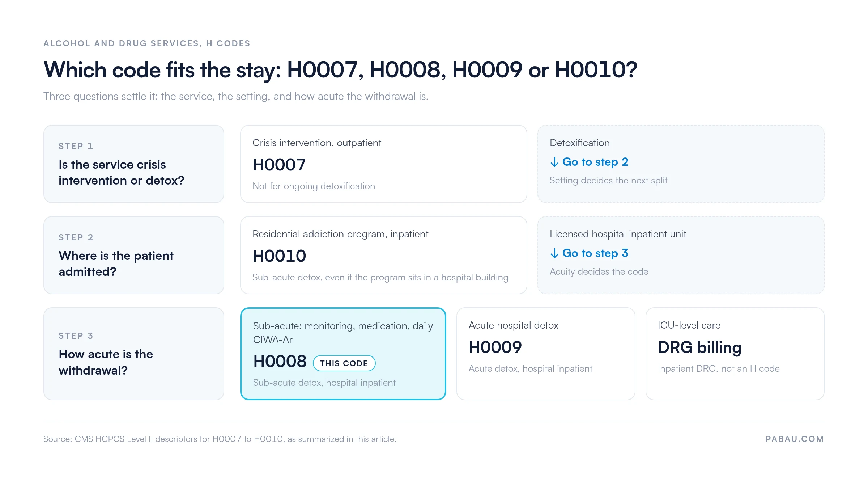Click 'Not for ongoing detoxification' note
Image resolution: width=868 pixels, height=477 pixels.
314,186
